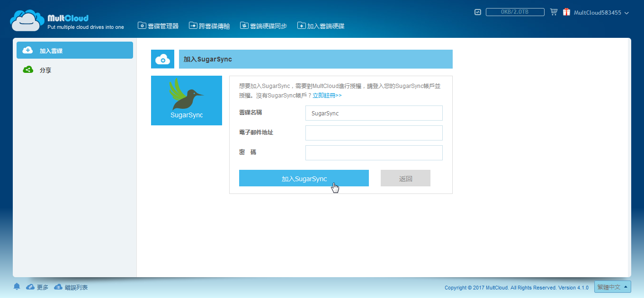The width and height of the screenshot is (644, 298).
Task: Click the 加入SugarSync header title text
Action: (208, 60)
